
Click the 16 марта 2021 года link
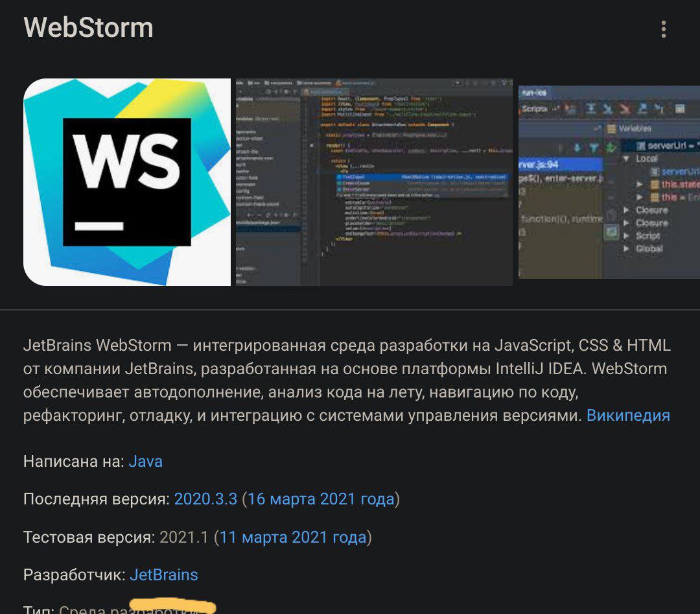click(x=321, y=499)
